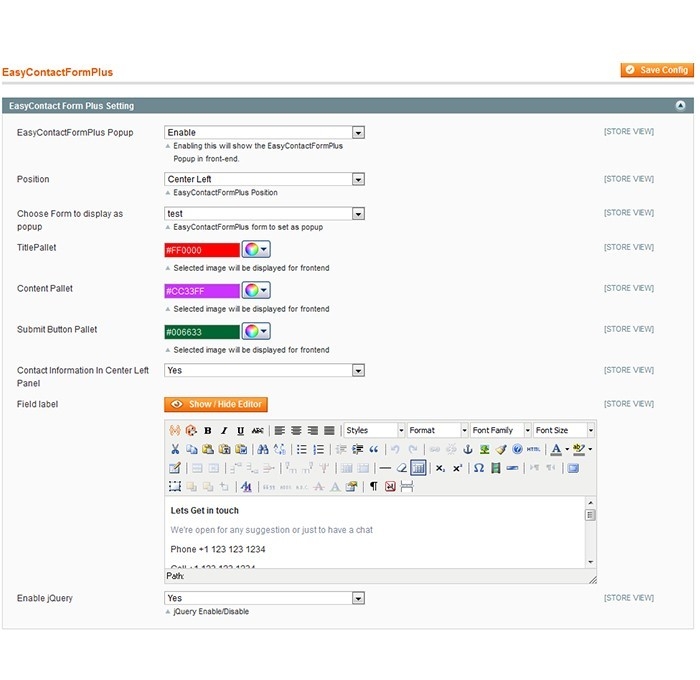Image resolution: width=700 pixels, height=680 pixels.
Task: Toggle visual aids grid icon
Action: (418, 468)
